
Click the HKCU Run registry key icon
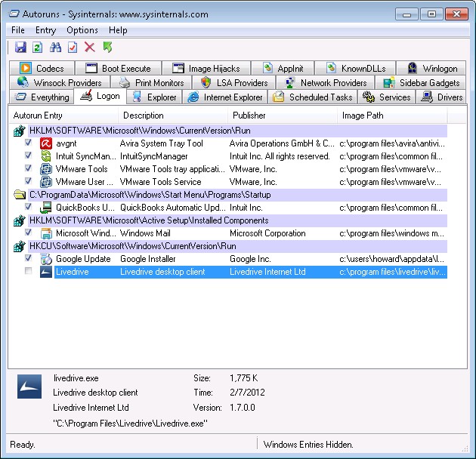click(20, 246)
